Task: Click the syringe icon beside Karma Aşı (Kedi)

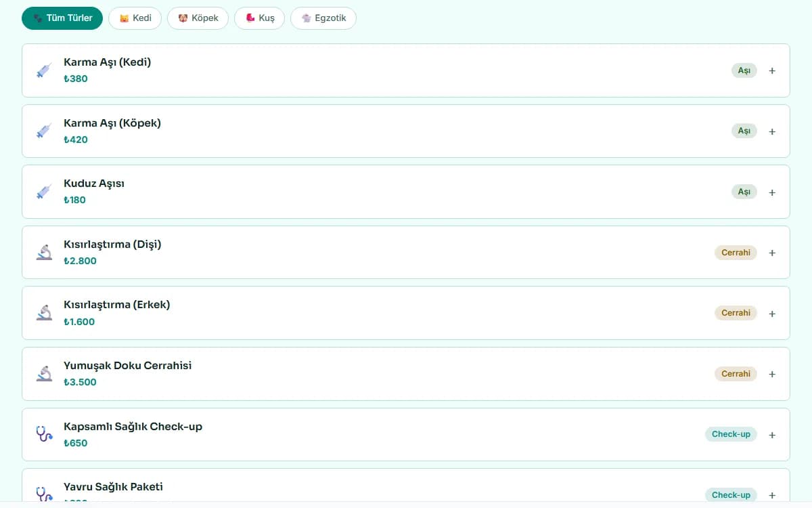Action: tap(44, 70)
